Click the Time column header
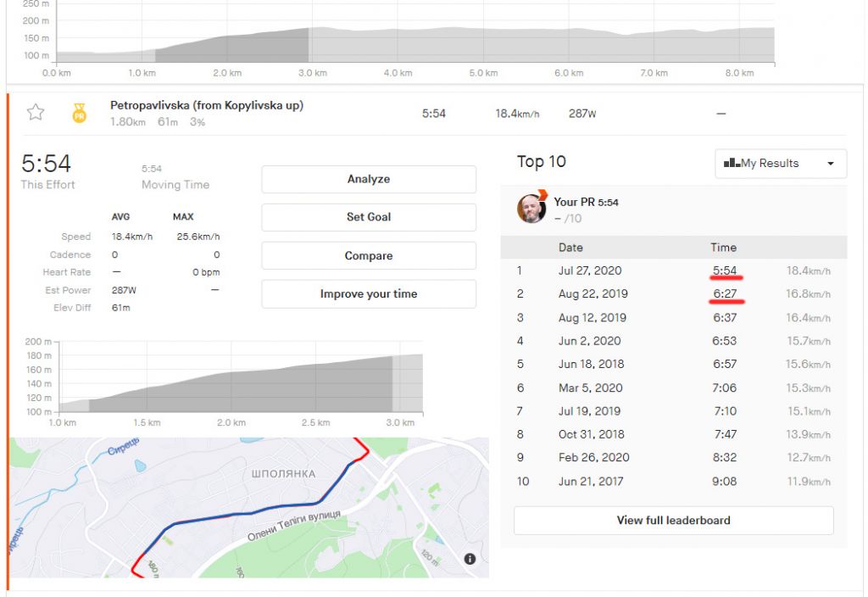Image resolution: width=868 pixels, height=597 pixels. [x=723, y=248]
